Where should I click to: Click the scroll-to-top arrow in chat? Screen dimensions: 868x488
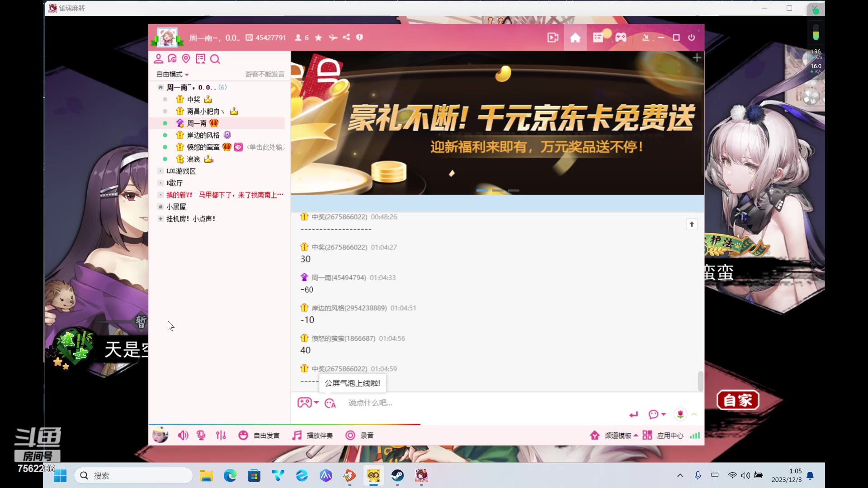tap(692, 225)
